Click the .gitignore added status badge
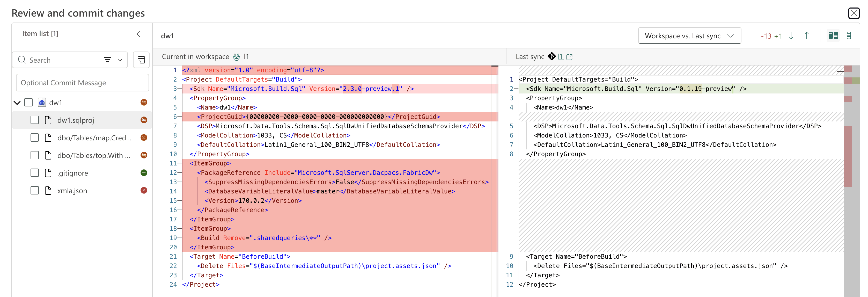This screenshot has width=868, height=297. 144,173
